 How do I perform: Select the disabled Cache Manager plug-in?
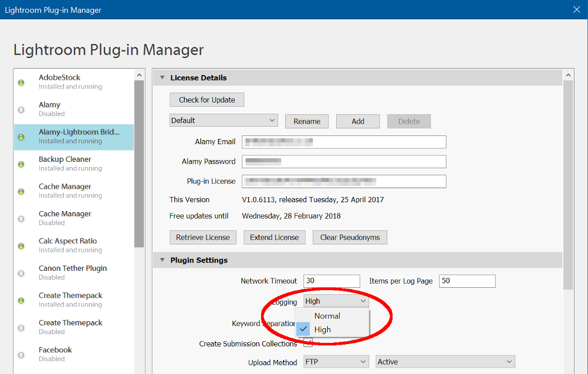pos(74,218)
